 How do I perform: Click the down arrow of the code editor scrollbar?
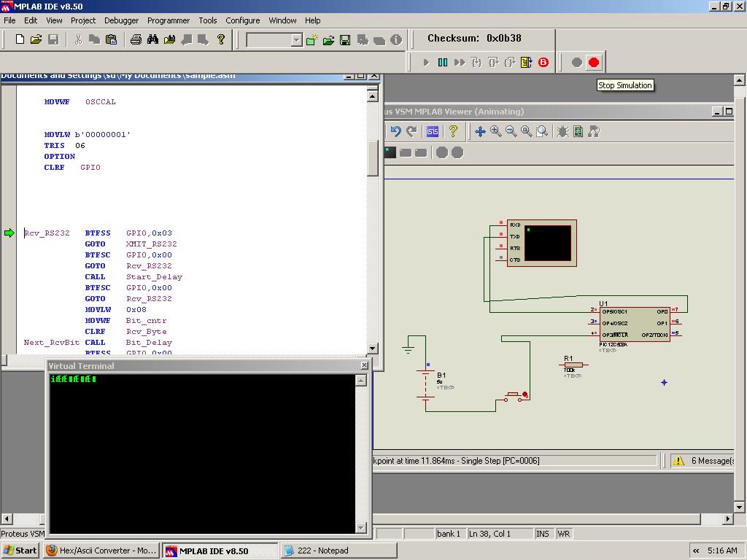point(373,348)
